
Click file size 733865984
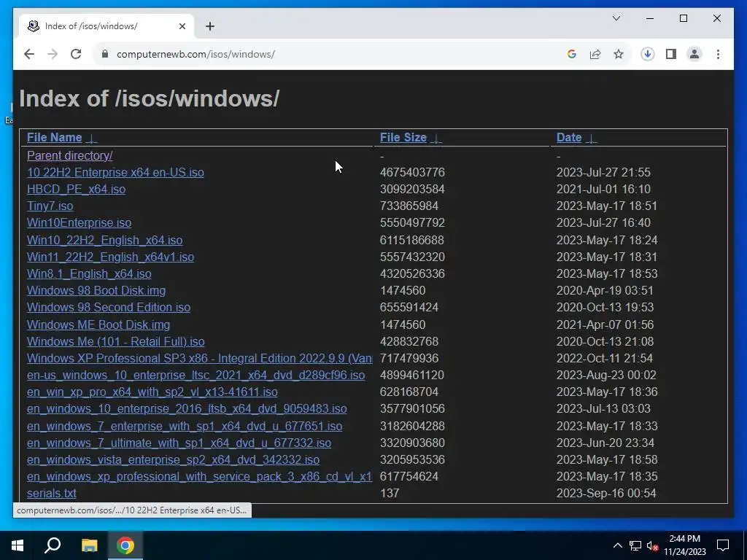point(409,206)
